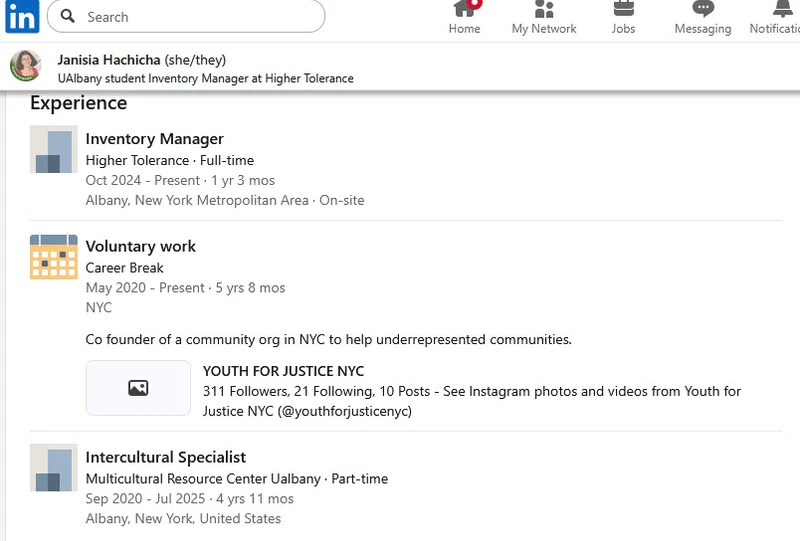Image resolution: width=800 pixels, height=541 pixels.
Task: Open the Home nav icon
Action: coord(467,8)
